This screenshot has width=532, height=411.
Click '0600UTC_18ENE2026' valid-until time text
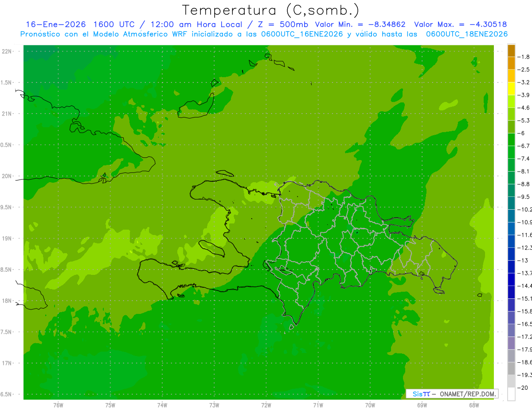(466, 34)
